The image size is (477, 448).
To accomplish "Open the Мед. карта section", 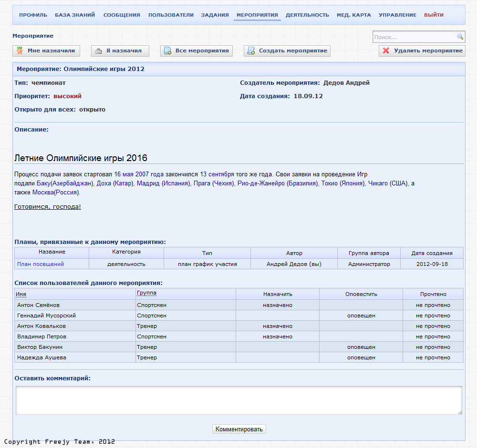I will pos(353,15).
